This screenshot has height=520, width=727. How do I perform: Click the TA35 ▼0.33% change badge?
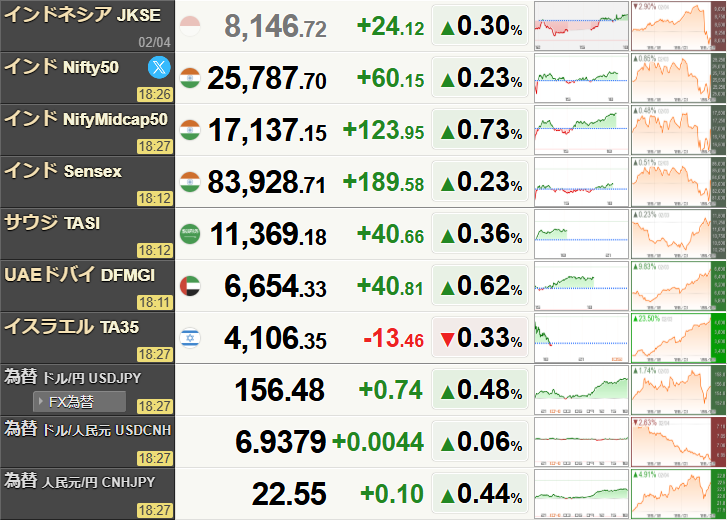click(480, 337)
